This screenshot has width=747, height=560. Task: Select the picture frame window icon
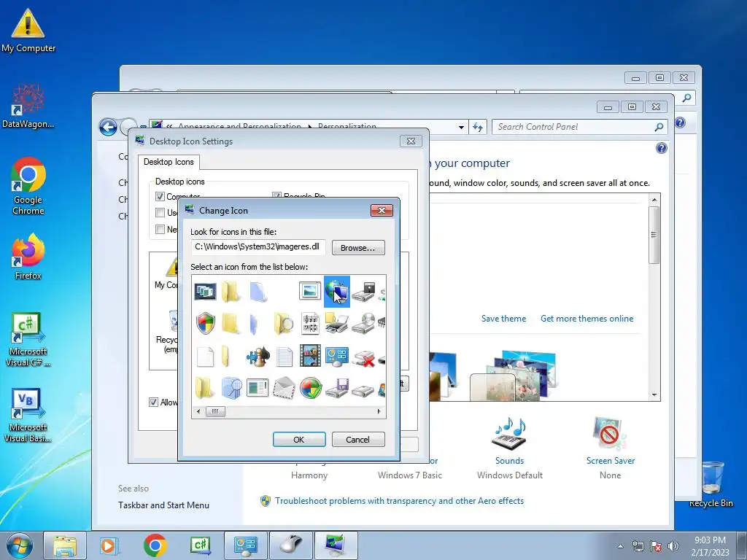point(310,290)
